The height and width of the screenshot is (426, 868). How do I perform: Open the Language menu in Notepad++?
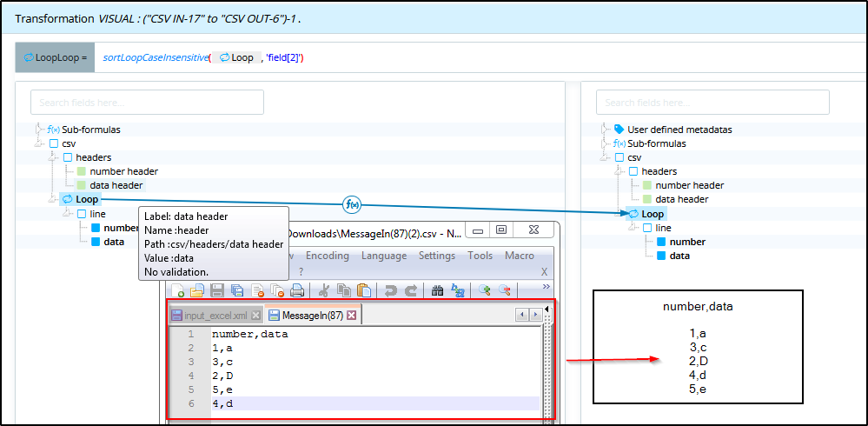coord(384,256)
